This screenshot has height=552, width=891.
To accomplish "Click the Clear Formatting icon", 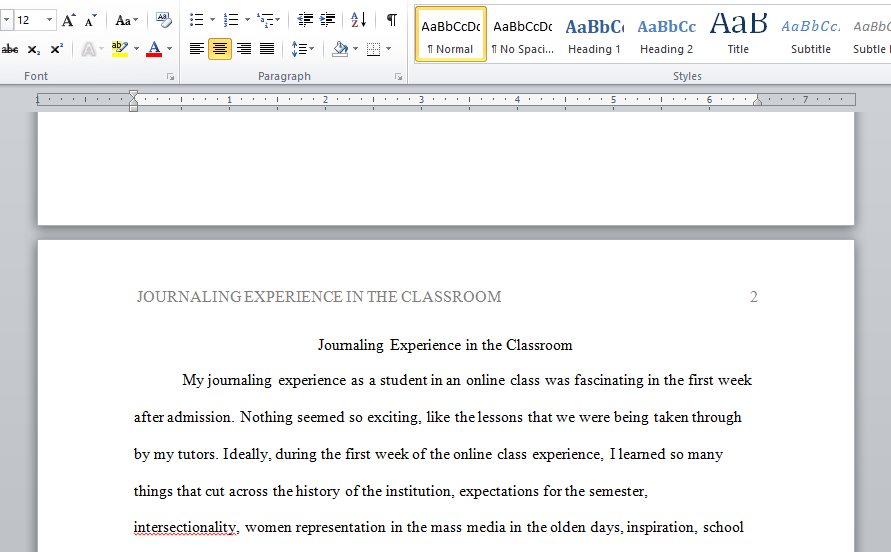I will (164, 20).
